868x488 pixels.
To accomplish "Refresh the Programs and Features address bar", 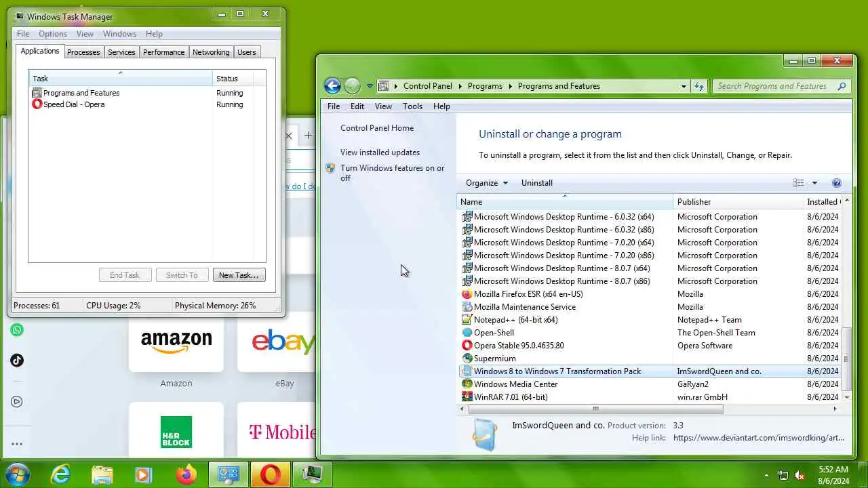I will 699,86.
